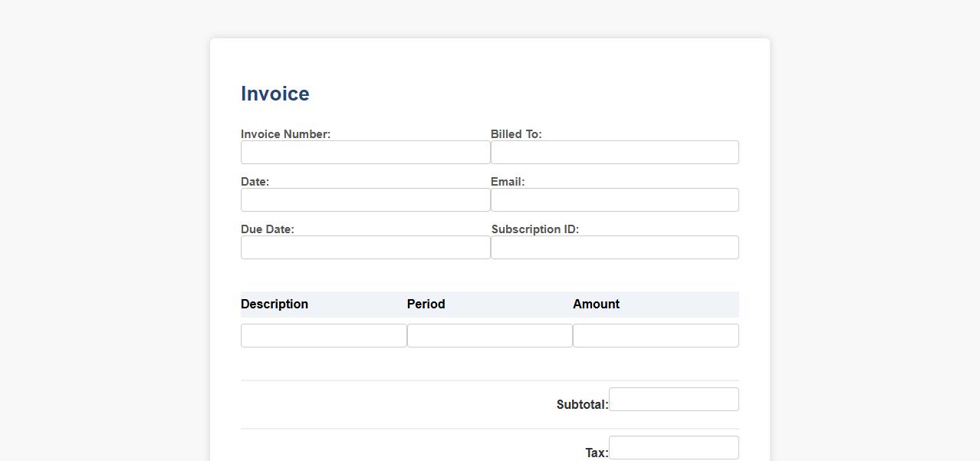Viewport: 980px width, 461px height.
Task: Select the Amount row input field
Action: [x=656, y=335]
